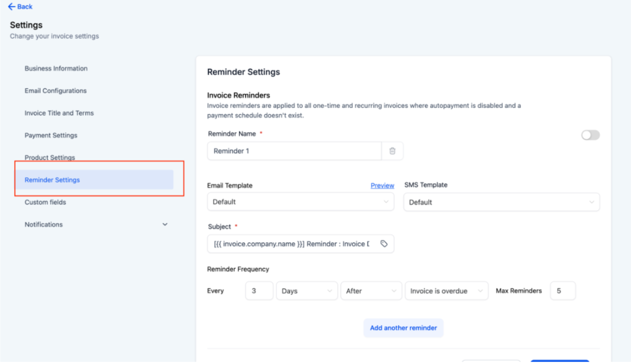Click the Back arrow icon
Image resolution: width=631 pixels, height=364 pixels.
tap(11, 7)
